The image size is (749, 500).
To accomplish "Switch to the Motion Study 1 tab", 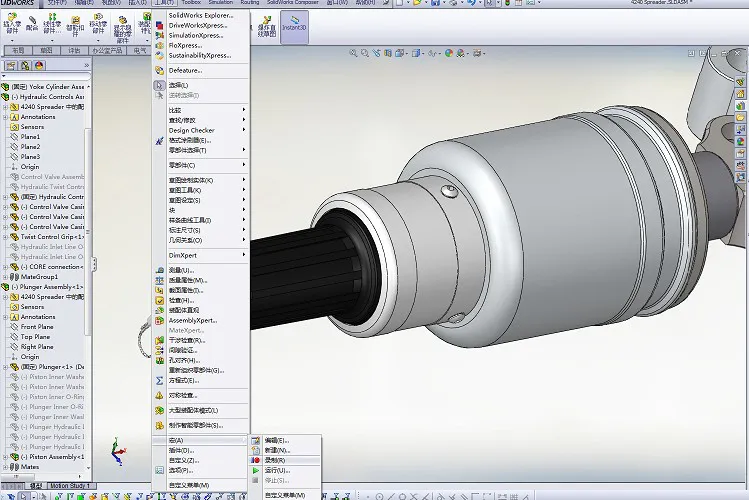I will click(70, 486).
